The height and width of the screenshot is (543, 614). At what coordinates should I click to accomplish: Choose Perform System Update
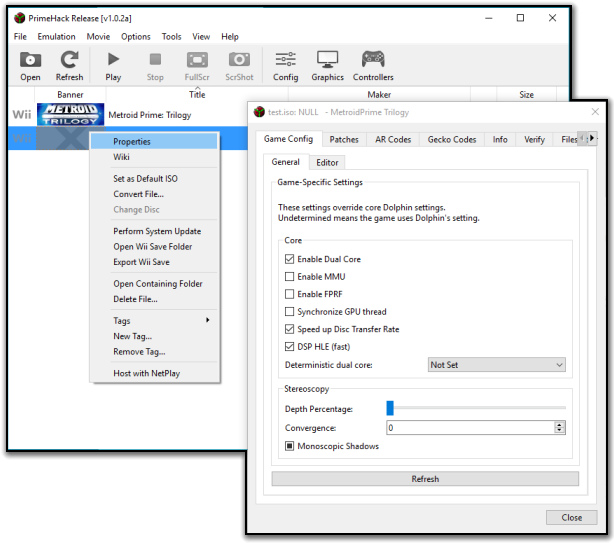click(x=154, y=231)
